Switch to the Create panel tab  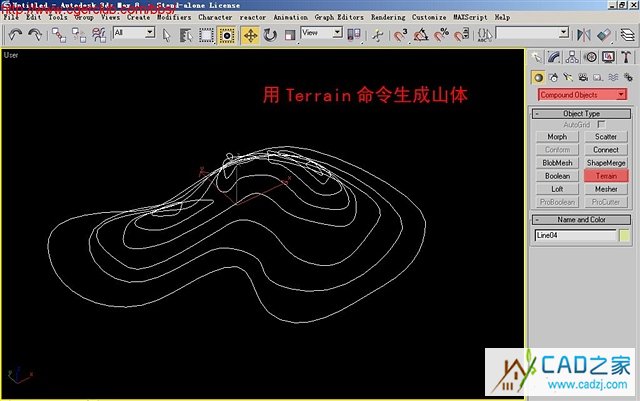(x=536, y=57)
